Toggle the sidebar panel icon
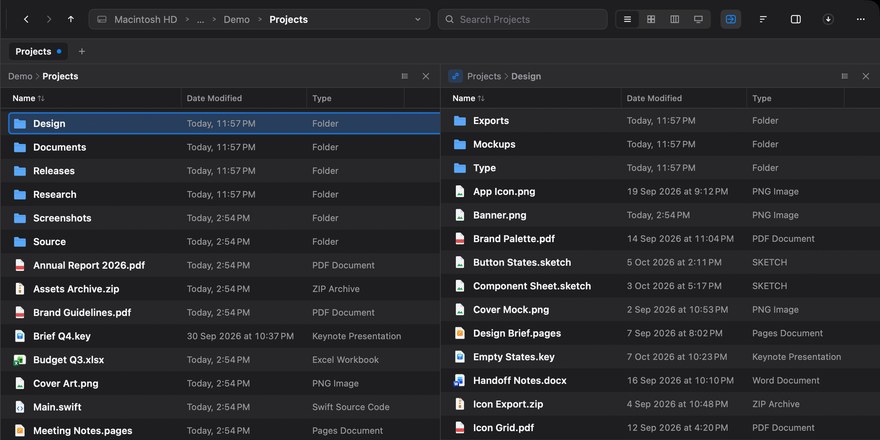The image size is (880, 440). click(x=796, y=19)
